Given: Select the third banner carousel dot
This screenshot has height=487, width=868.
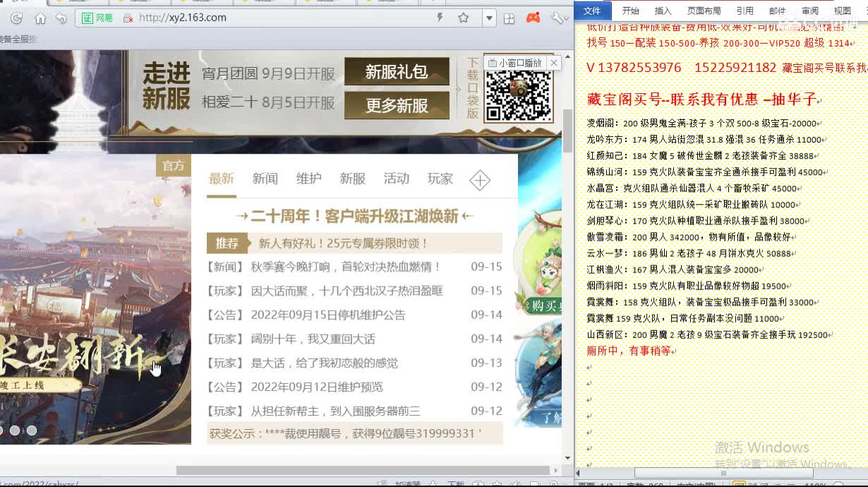Looking at the screenshot, I should tap(32, 430).
